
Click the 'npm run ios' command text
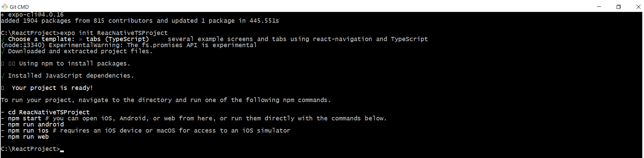click(x=28, y=131)
